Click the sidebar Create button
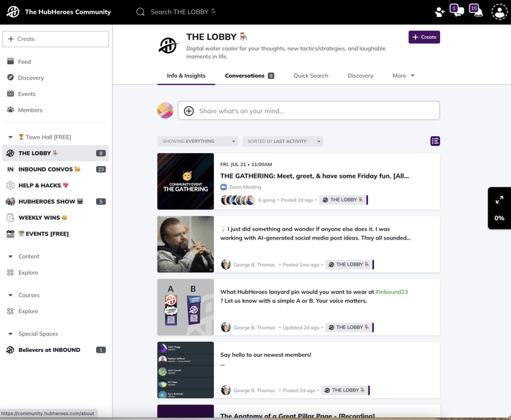Image resolution: width=511 pixels, height=420 pixels. pos(56,39)
